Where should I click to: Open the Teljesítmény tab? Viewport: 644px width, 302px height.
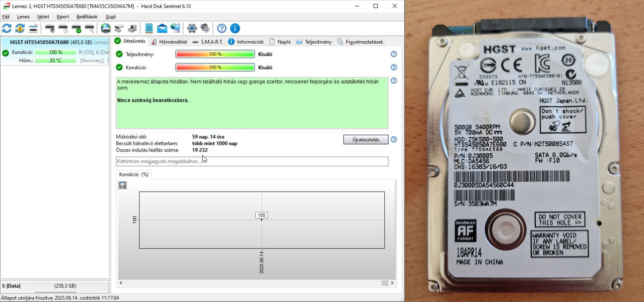(x=314, y=42)
